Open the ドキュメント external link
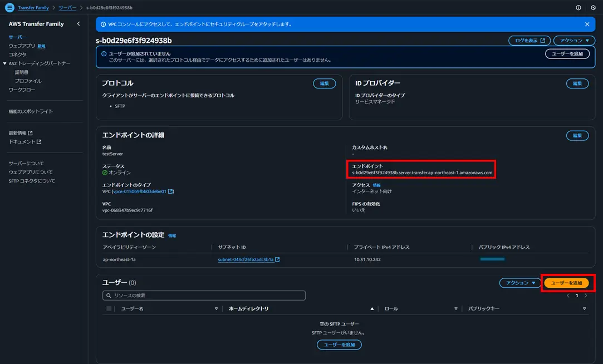Image resolution: width=603 pixels, height=364 pixels. click(x=25, y=142)
